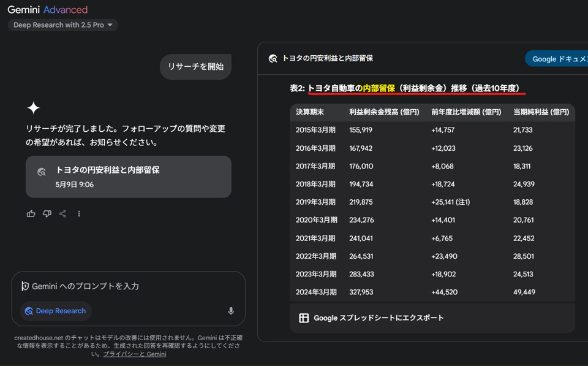This screenshot has height=366, width=588.
Task: Click the +44,520 change cell
Action: pyautogui.click(x=445, y=292)
